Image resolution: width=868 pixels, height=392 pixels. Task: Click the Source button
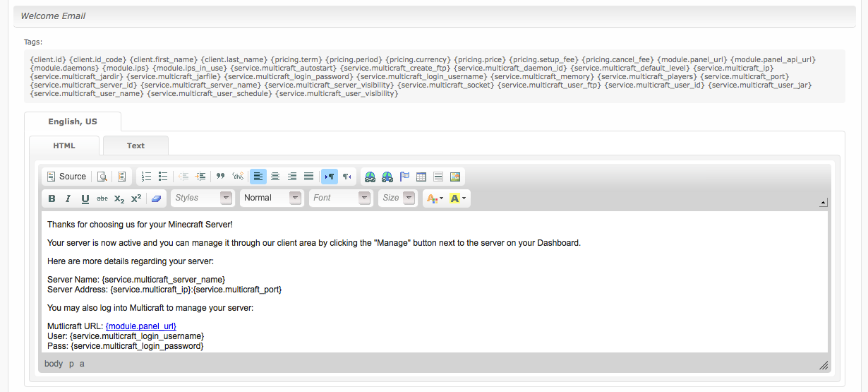click(x=66, y=177)
